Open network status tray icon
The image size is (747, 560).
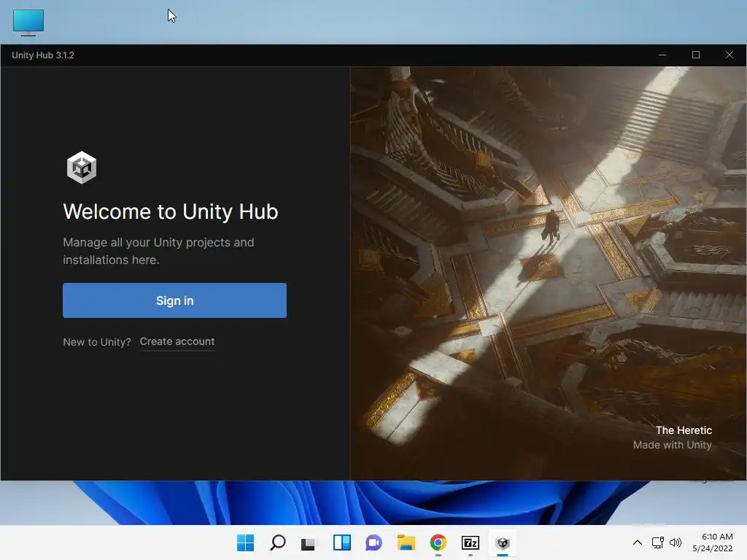coord(657,542)
